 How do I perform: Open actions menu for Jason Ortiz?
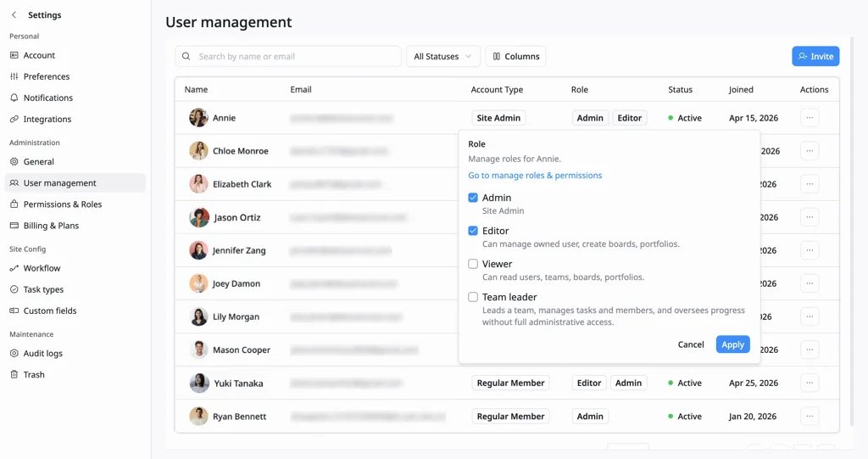click(x=810, y=217)
